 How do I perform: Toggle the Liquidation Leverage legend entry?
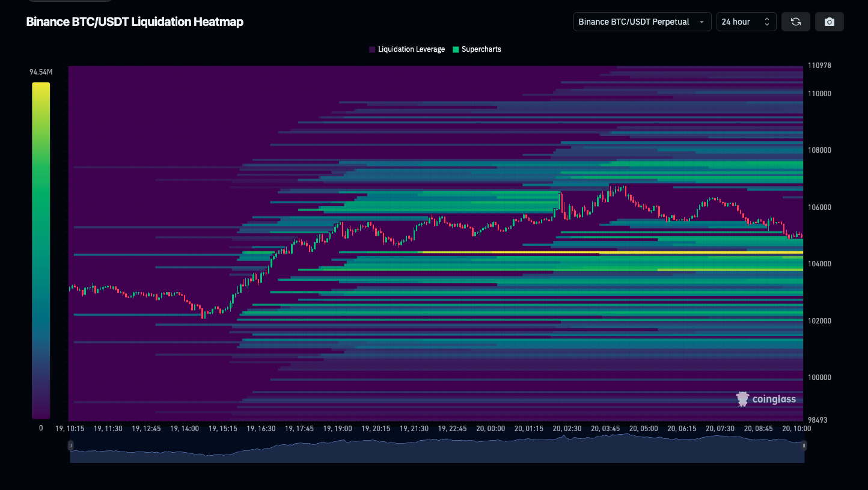(x=407, y=49)
